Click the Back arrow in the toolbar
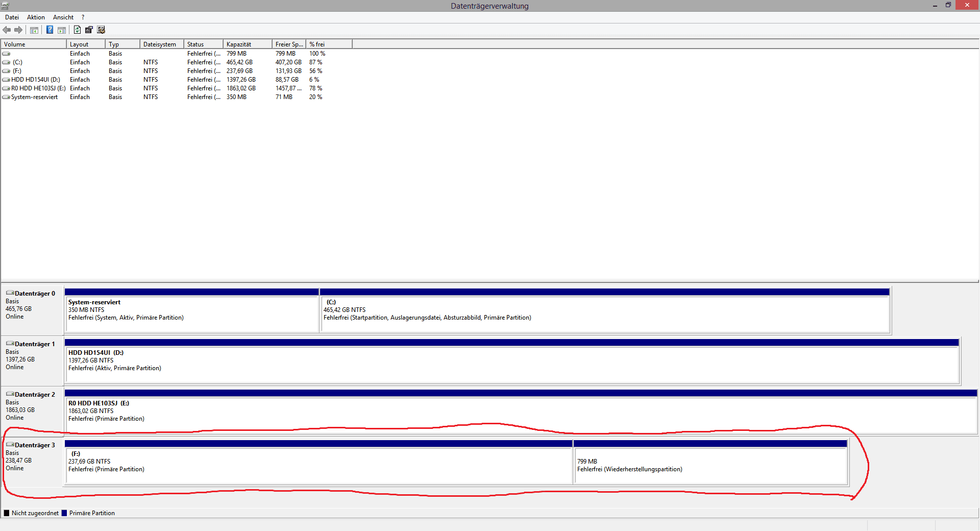The height and width of the screenshot is (531, 980). click(x=7, y=30)
